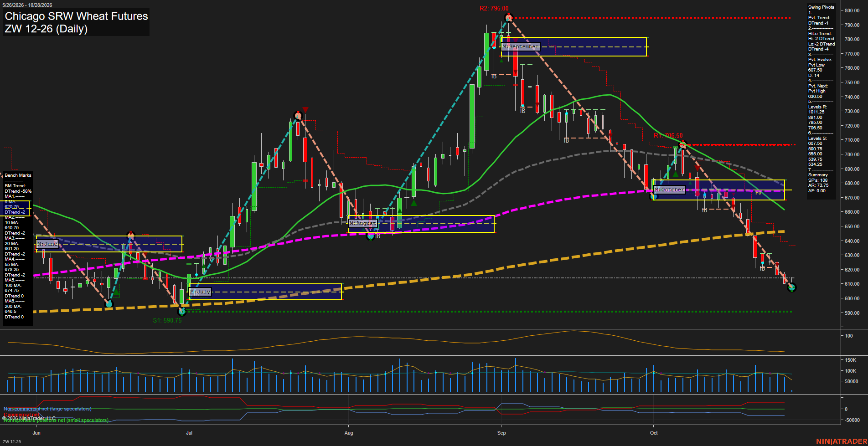The height and width of the screenshot is (446, 868).
Task: Select the August swing low pivot circle near M:August
Action: 371,236
